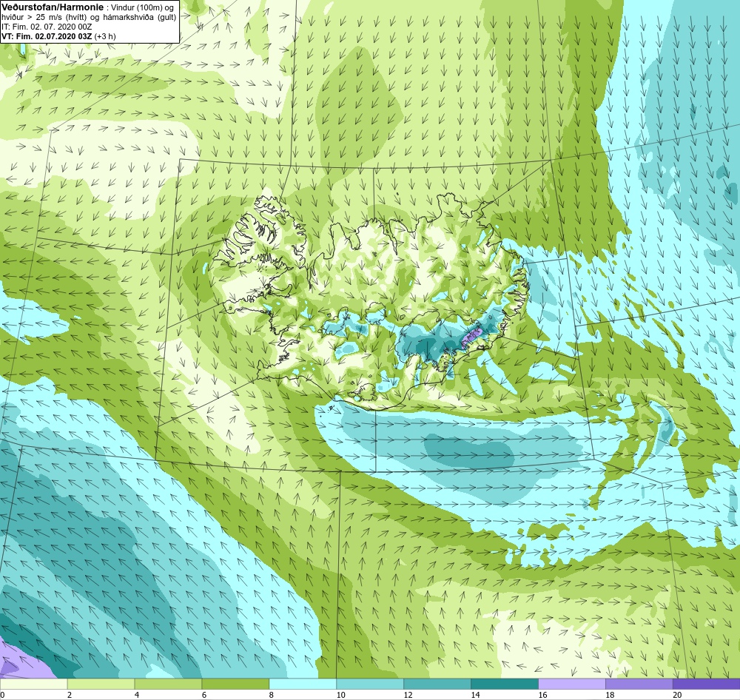
Task: Click the legend tick label "10"
Action: pyautogui.click(x=340, y=695)
